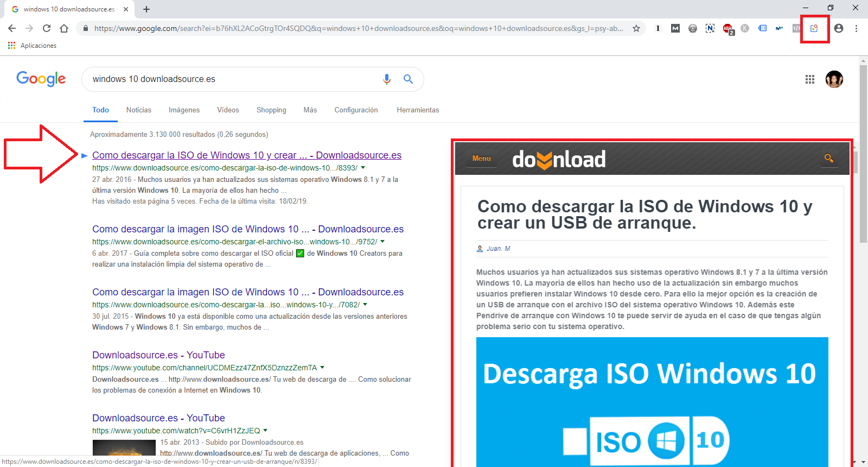Submit search with the magnifier icon

(x=409, y=79)
